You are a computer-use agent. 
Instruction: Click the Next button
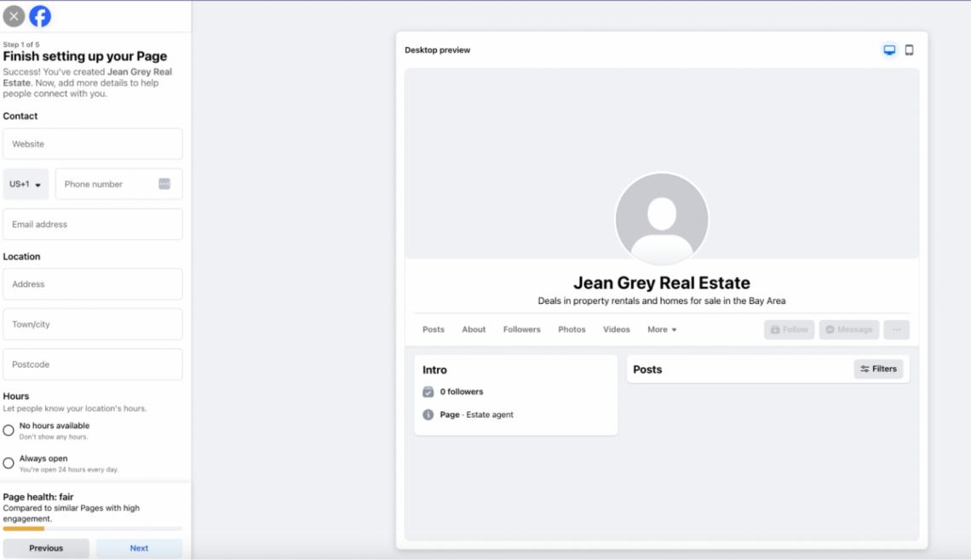tap(139, 548)
